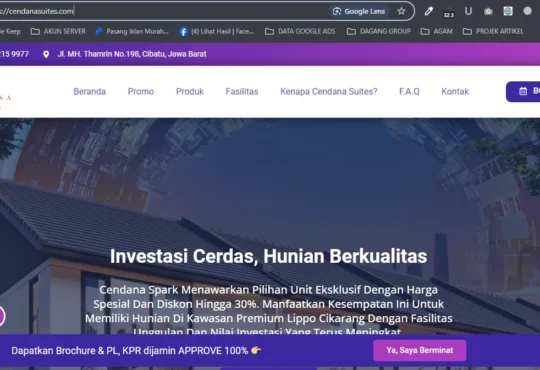Open the Facebook Lihat Hasil bookmark
Image resolution: width=540 pixels, height=370 pixels.
216,32
